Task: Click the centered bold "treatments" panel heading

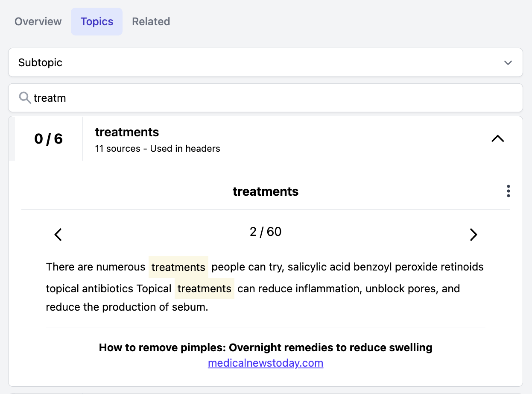Action: coord(265,191)
